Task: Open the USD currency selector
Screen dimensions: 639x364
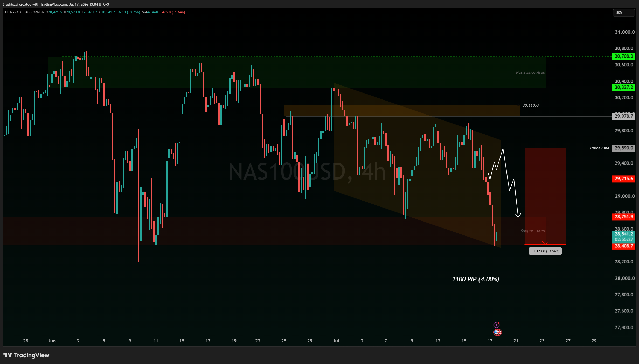Action: point(623,13)
